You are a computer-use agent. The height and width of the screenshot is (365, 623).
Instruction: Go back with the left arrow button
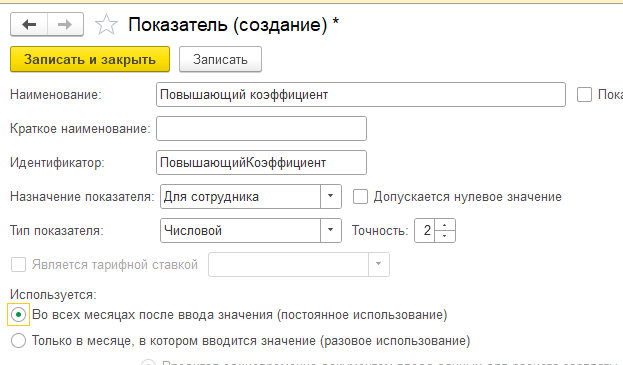(x=29, y=25)
